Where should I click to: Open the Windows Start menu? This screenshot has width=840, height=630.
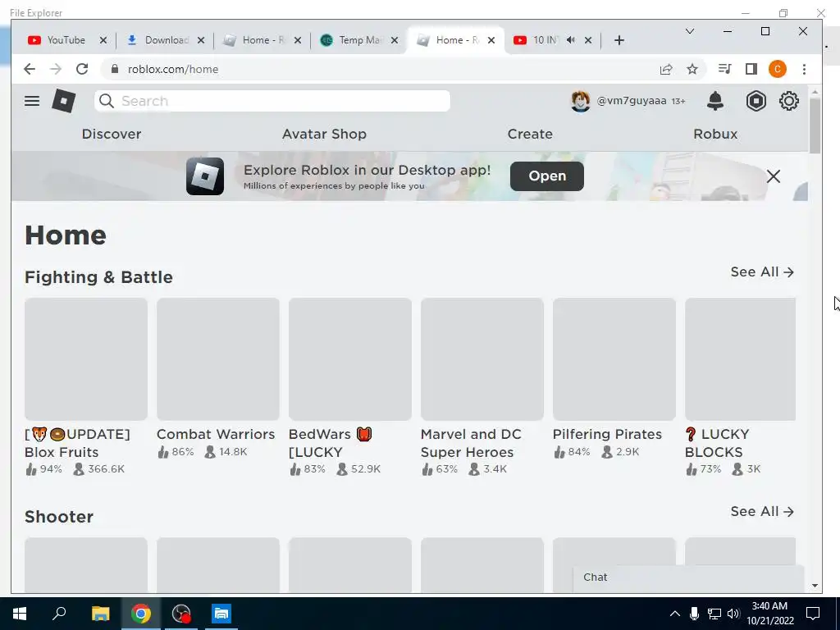[20, 614]
